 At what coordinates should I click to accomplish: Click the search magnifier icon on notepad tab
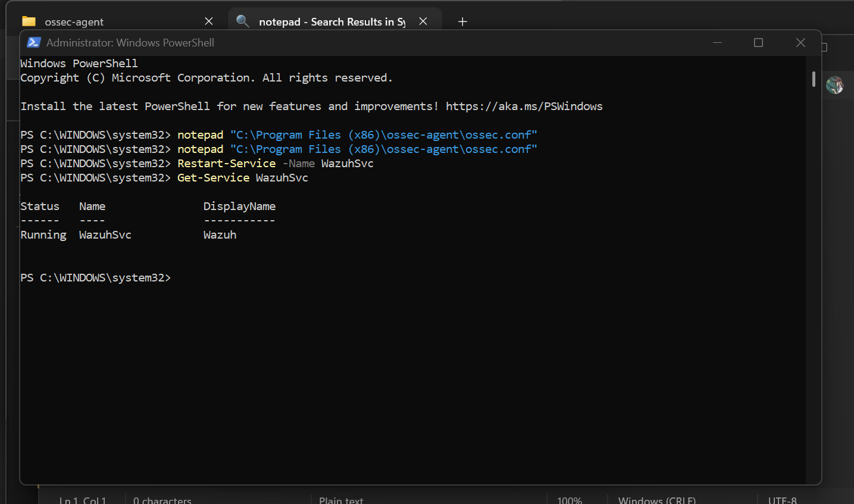242,21
